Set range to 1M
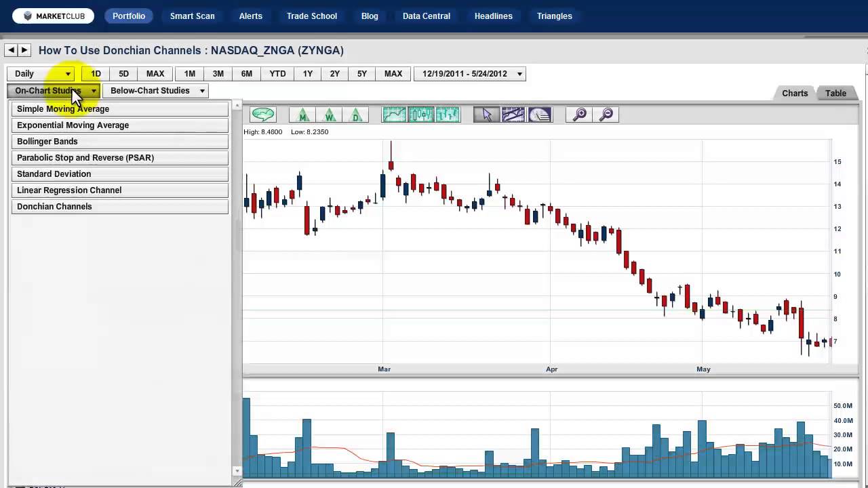Image resolution: width=868 pixels, height=488 pixels. coord(190,73)
